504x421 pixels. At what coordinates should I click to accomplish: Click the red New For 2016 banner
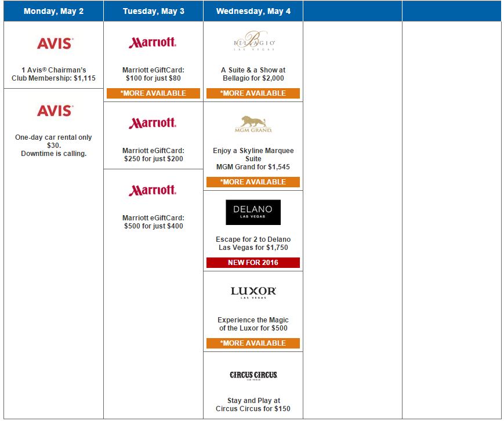pyautogui.click(x=253, y=263)
